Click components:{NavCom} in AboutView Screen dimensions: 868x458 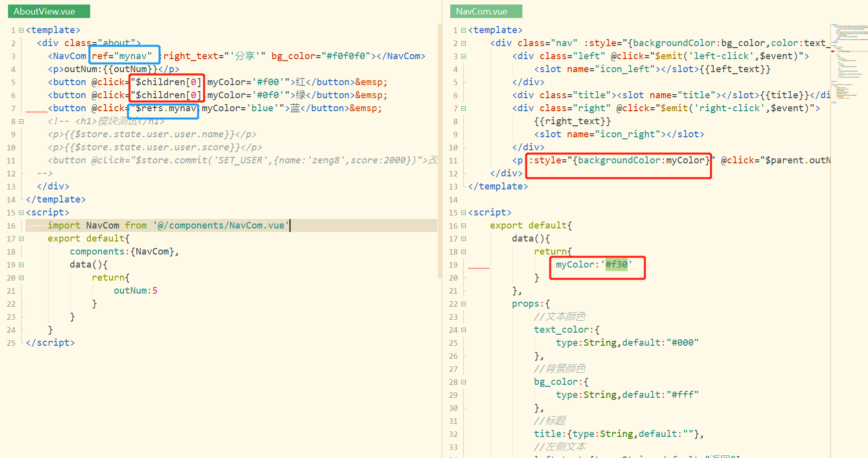(x=125, y=252)
